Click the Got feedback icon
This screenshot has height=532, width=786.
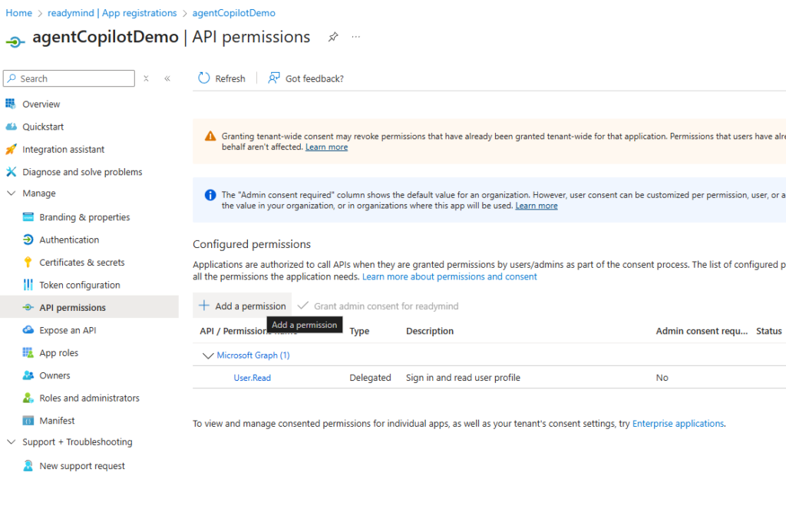(274, 78)
